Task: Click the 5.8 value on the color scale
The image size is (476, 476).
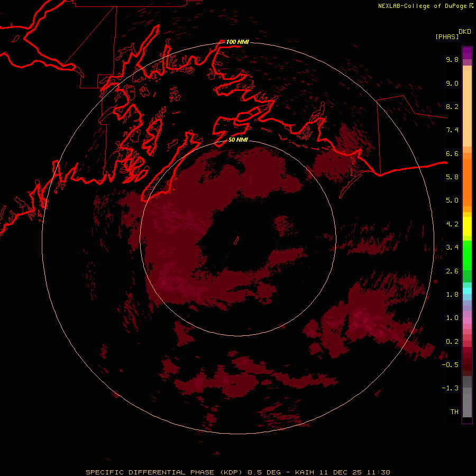Action: tap(452, 177)
